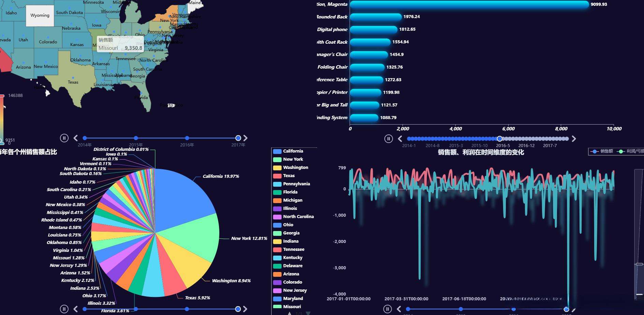Pause the pie chart timeline playback

point(64,309)
